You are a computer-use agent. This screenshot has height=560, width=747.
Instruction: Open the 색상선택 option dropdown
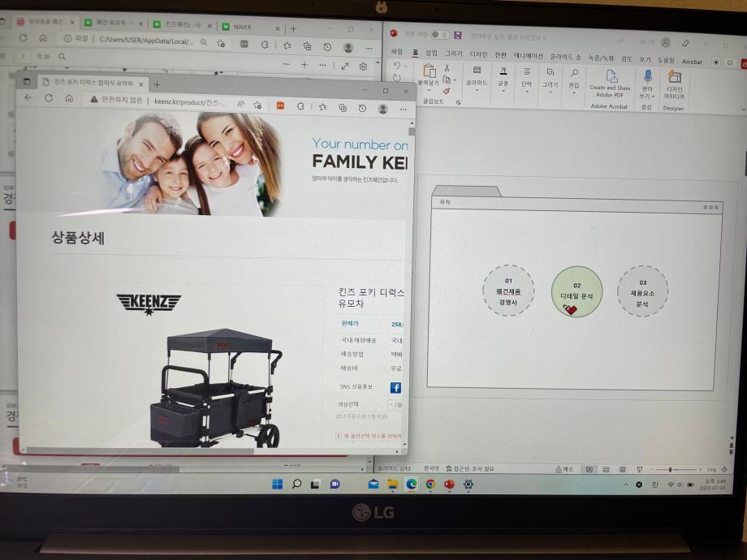coord(395,404)
